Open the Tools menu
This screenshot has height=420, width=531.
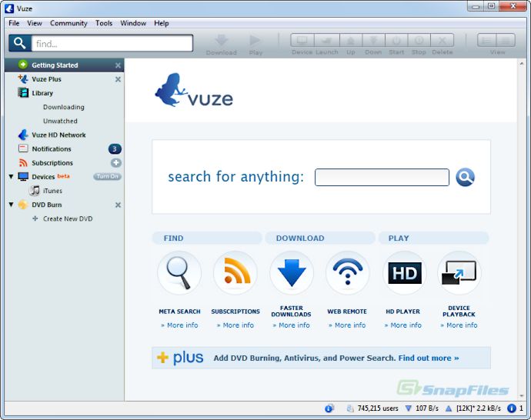(x=104, y=23)
